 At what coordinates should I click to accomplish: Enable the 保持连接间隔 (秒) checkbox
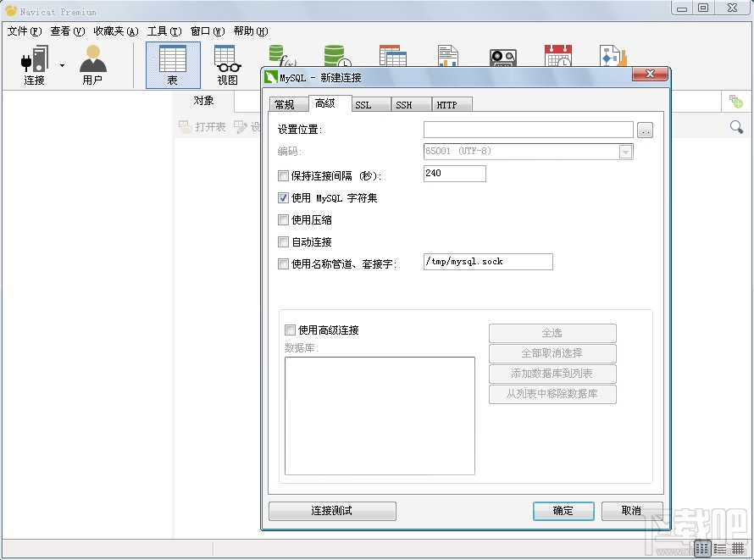pyautogui.click(x=283, y=176)
